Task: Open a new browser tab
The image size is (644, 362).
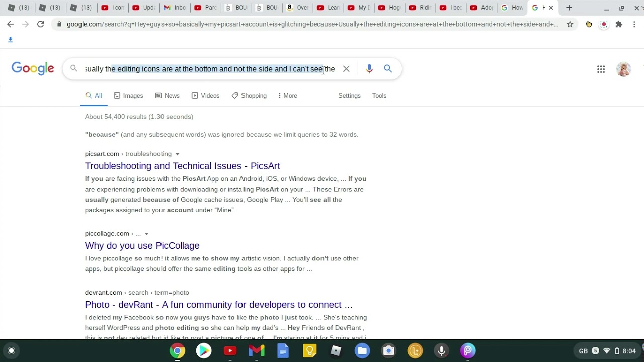Action: point(569,8)
